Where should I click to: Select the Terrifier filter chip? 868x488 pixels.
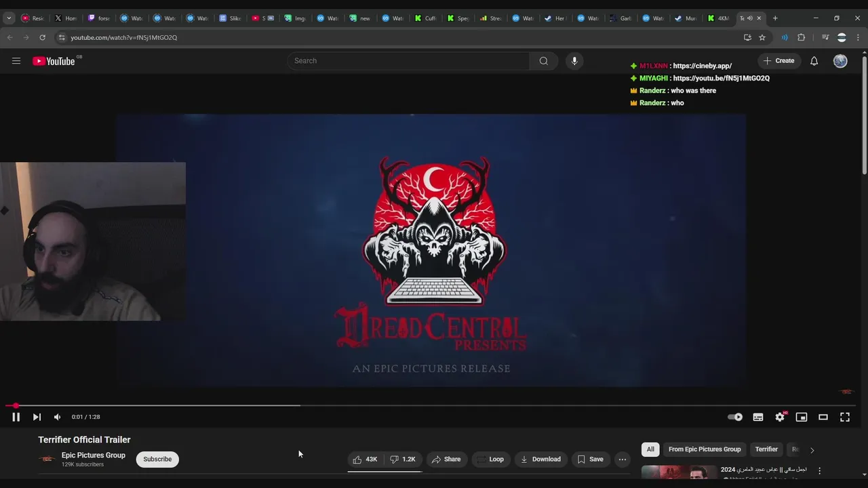[x=766, y=449]
